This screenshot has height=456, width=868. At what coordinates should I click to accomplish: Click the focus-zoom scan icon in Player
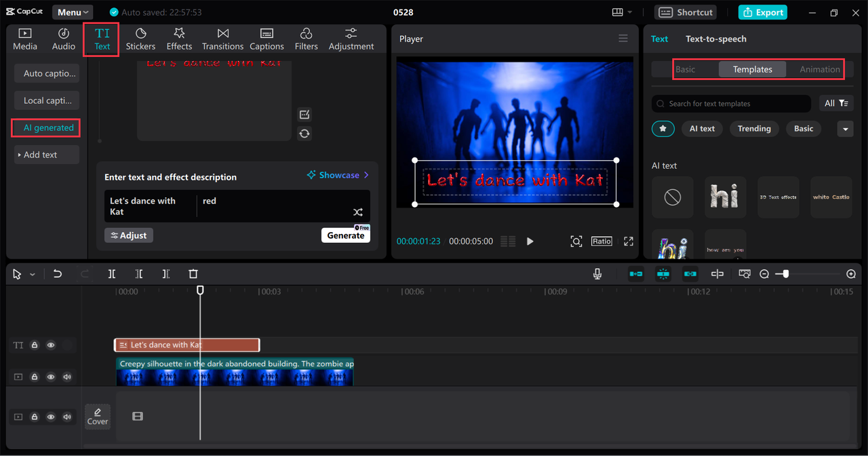(x=576, y=242)
